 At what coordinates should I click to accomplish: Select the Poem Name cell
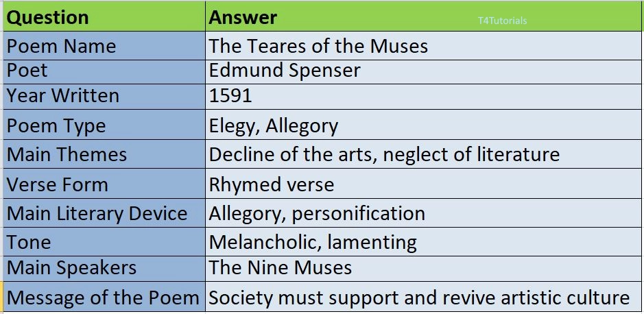tap(104, 45)
